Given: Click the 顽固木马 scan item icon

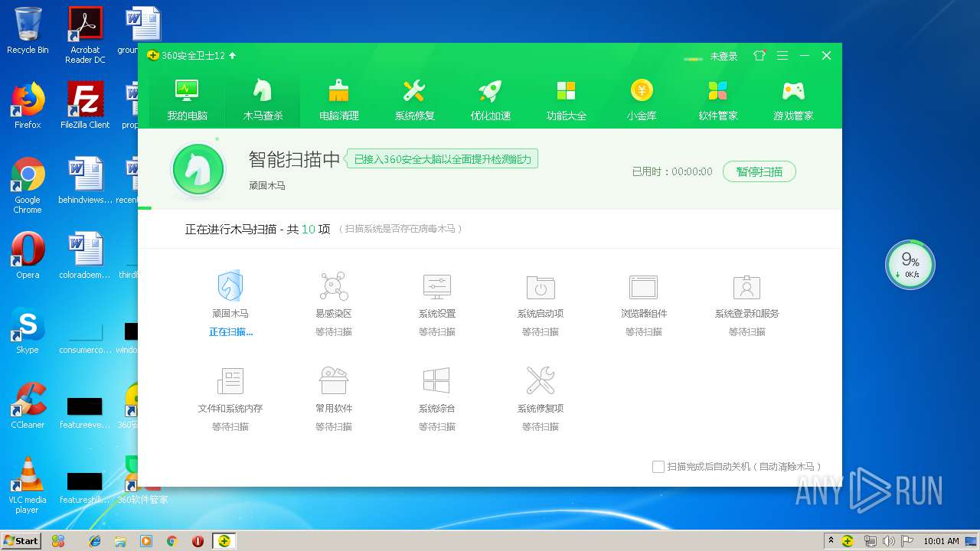Looking at the screenshot, I should coord(230,287).
